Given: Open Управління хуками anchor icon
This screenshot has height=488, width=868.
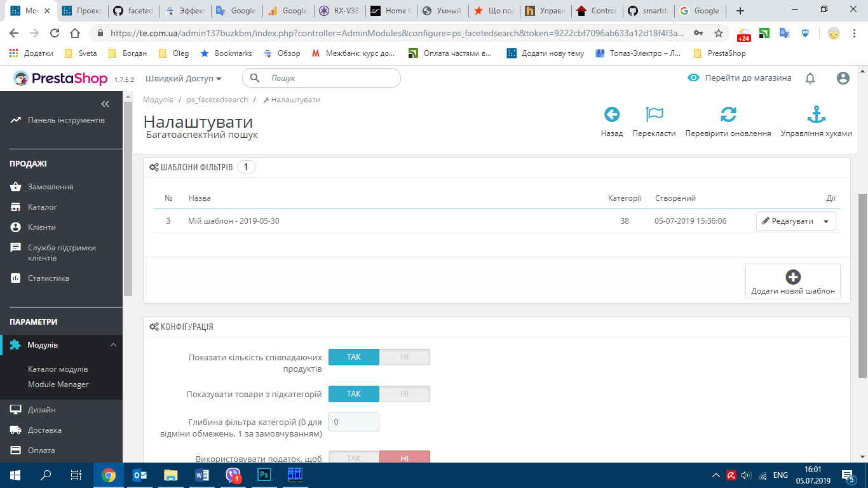Looking at the screenshot, I should [x=816, y=114].
